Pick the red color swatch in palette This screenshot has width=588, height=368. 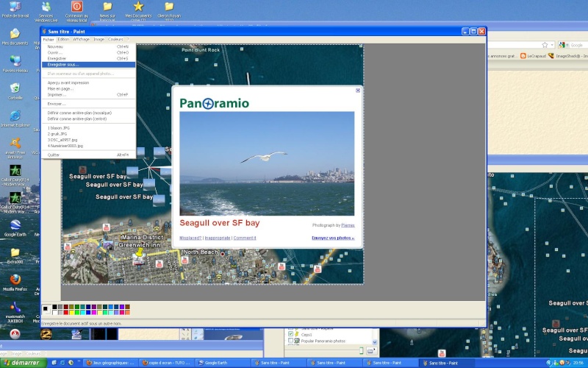pyautogui.click(x=66, y=312)
